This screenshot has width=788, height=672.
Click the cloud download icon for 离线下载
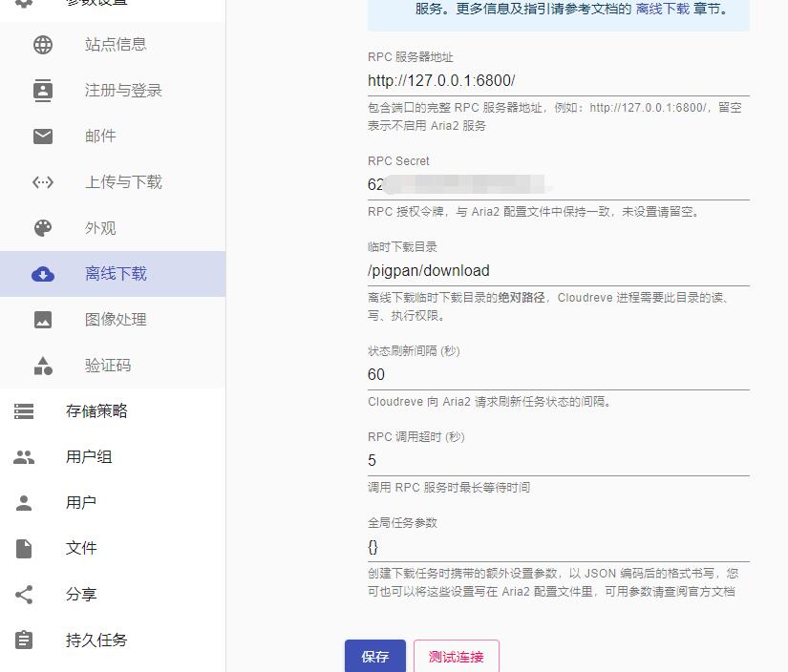43,274
